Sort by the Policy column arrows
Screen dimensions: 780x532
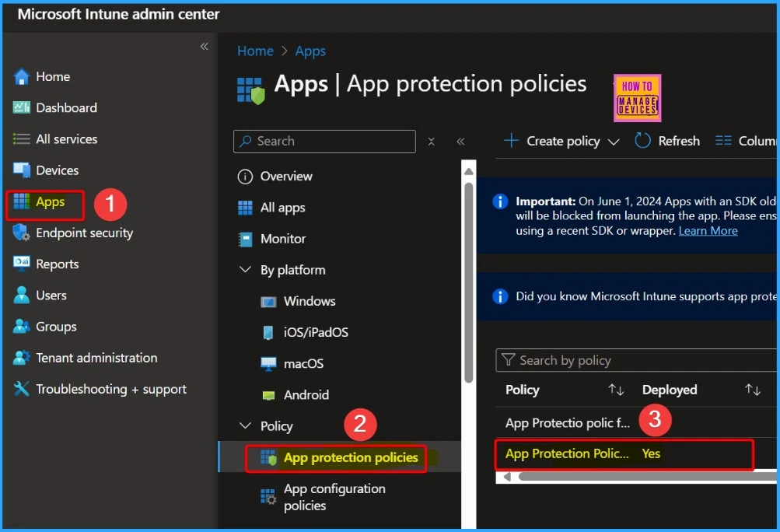tap(616, 390)
